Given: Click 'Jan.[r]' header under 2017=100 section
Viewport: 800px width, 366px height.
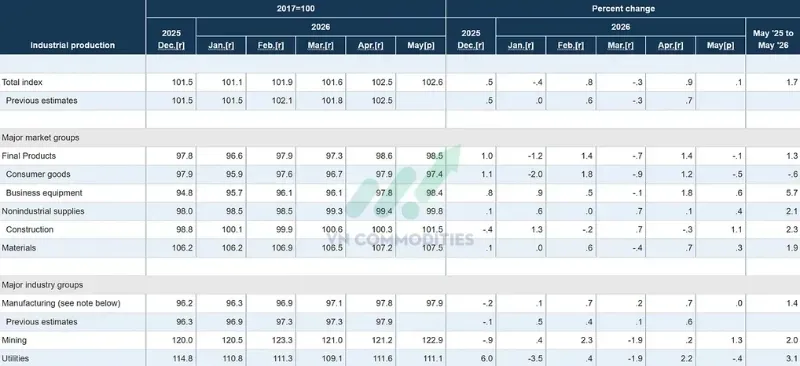Looking at the screenshot, I should (x=221, y=45).
